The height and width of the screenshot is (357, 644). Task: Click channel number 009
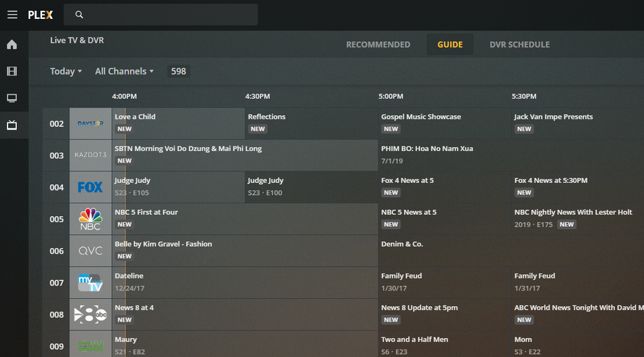pyautogui.click(x=56, y=346)
